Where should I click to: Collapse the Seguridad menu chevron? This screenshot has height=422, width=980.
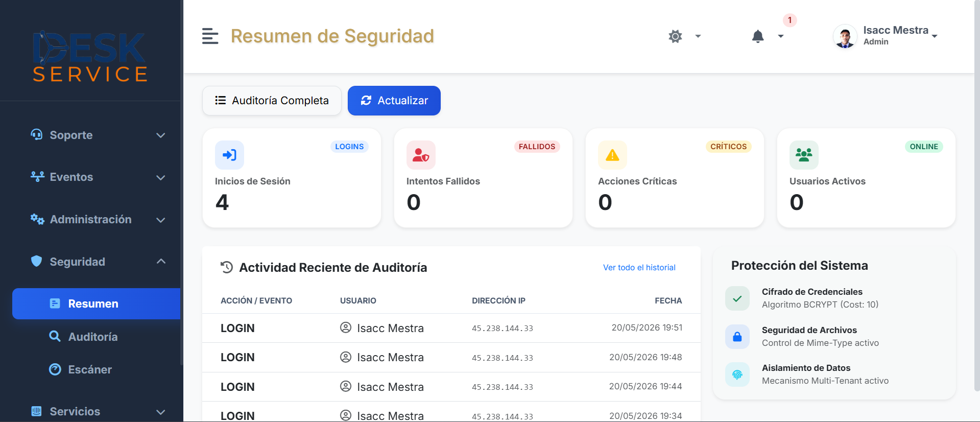coord(161,261)
